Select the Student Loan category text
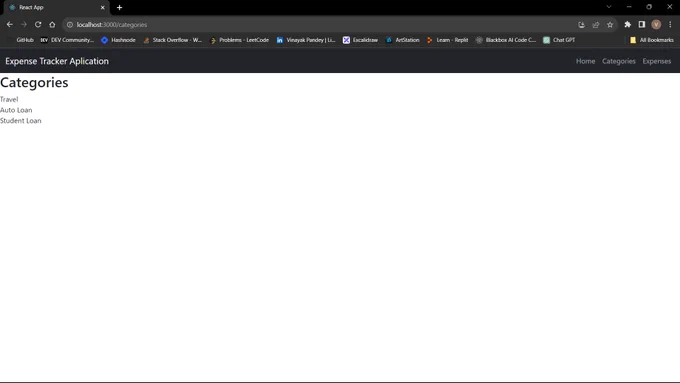 point(21,121)
